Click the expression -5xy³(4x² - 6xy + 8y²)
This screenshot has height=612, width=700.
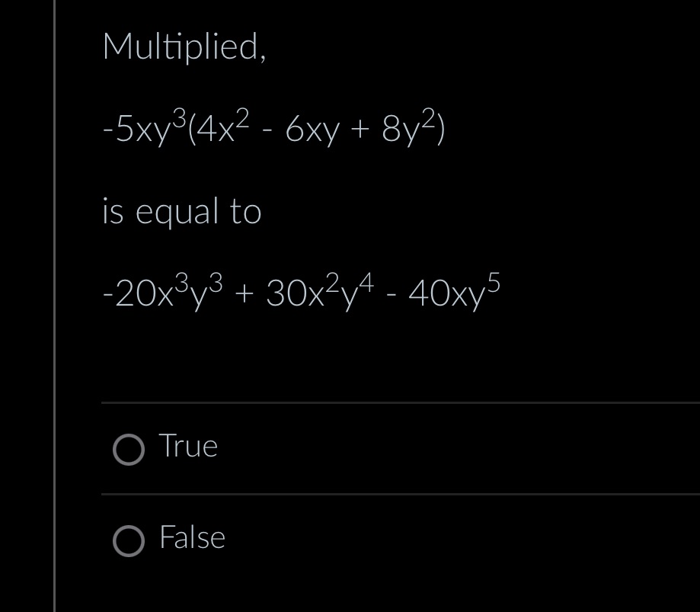coord(274,128)
